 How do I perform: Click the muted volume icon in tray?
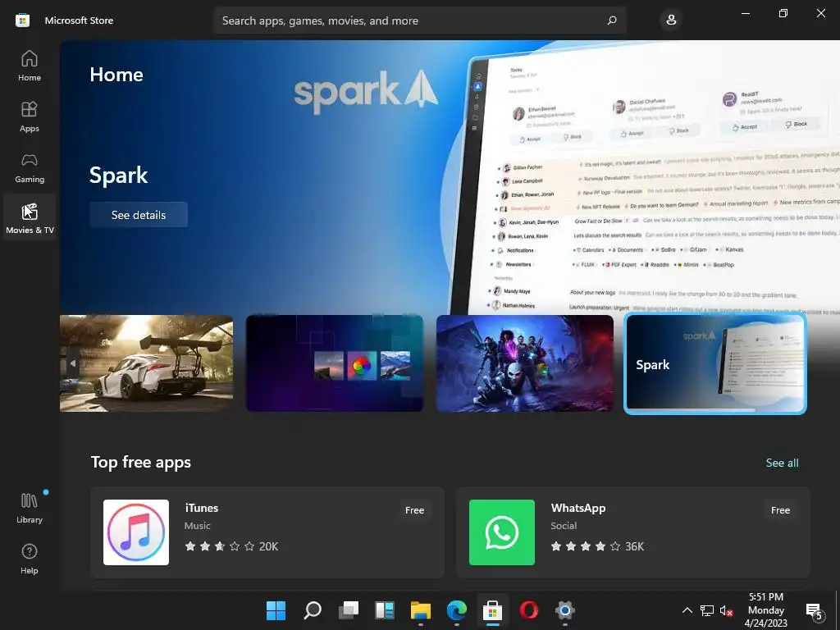click(x=727, y=610)
